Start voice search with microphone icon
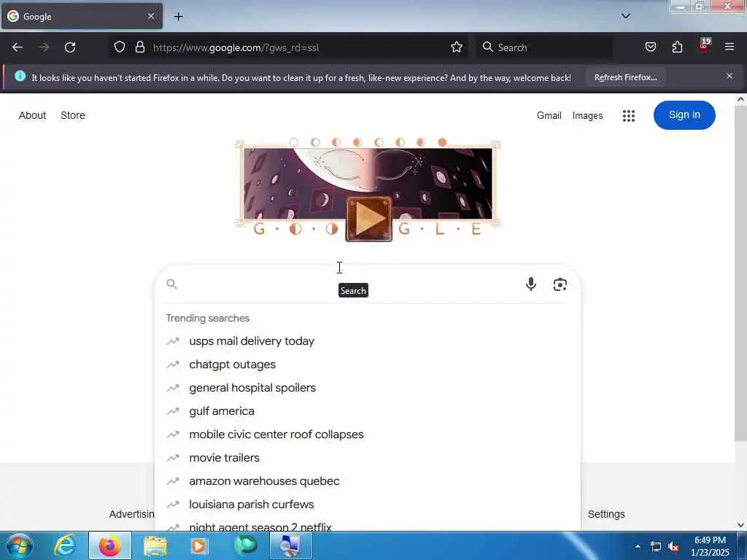This screenshot has width=747, height=560. (x=531, y=284)
